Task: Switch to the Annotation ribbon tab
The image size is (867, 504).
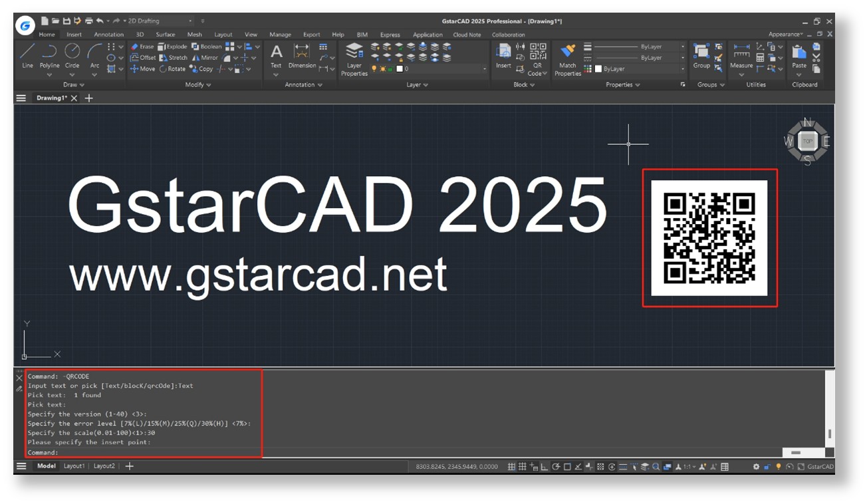Action: (x=108, y=35)
